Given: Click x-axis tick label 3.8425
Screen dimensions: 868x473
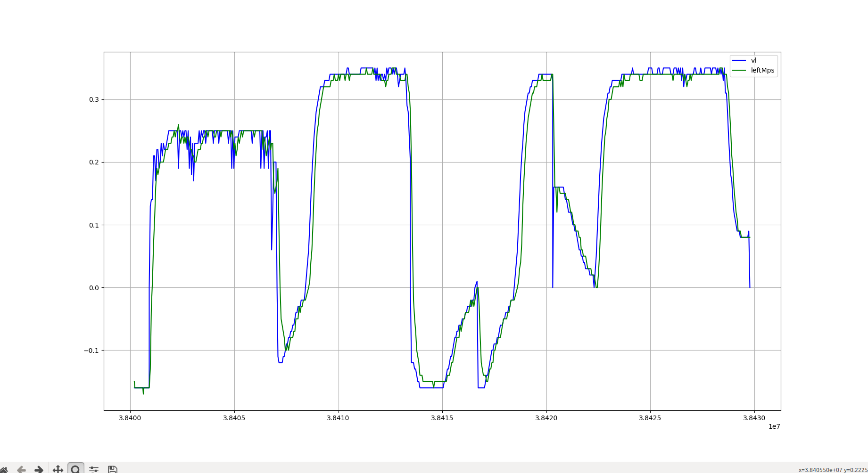Looking at the screenshot, I should pyautogui.click(x=650, y=418).
